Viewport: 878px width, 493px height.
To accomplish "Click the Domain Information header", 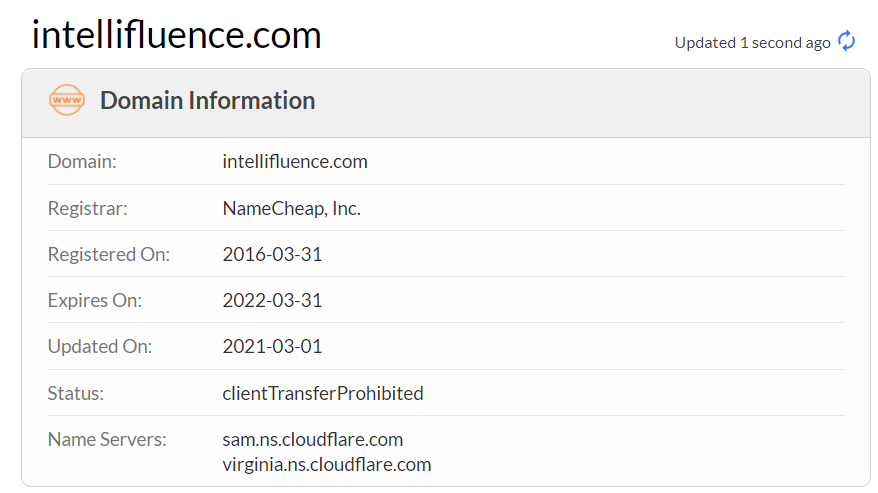I will tap(207, 101).
